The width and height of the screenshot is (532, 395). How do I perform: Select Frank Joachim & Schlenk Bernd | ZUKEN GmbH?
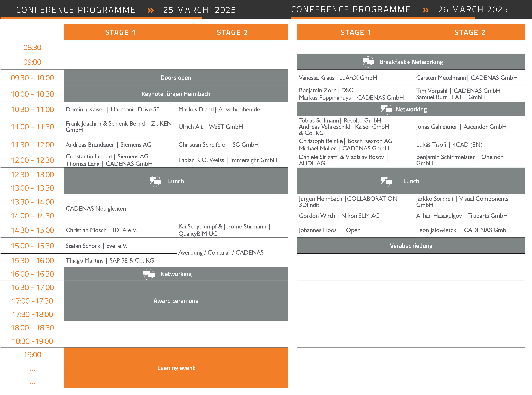point(119,127)
